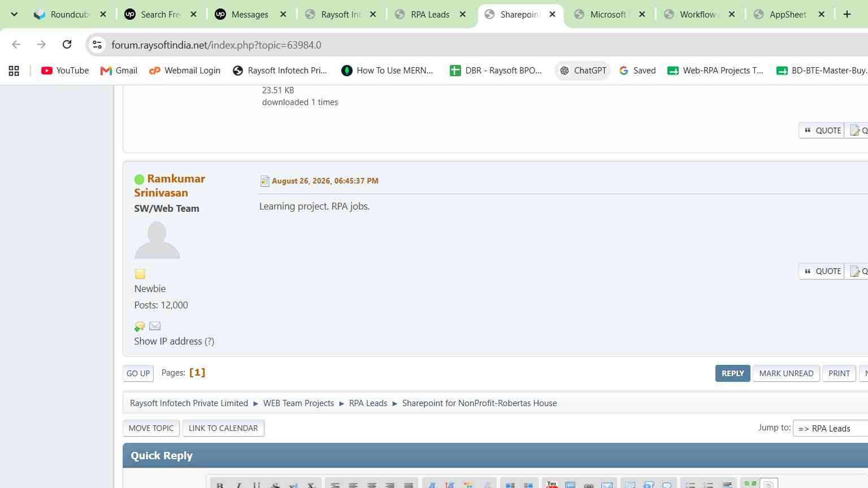Open WEB Team Projects breadcrumb link
Screen dimensions: 868x488
point(298,403)
